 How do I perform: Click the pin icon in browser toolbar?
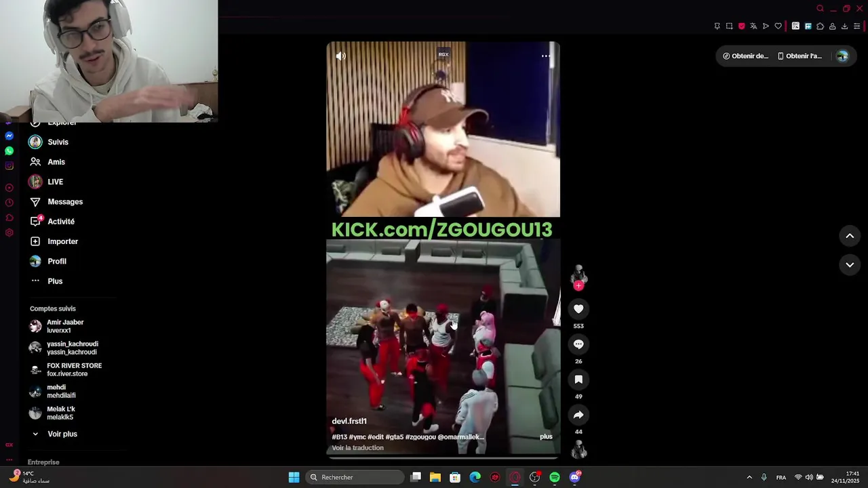pos(717,26)
